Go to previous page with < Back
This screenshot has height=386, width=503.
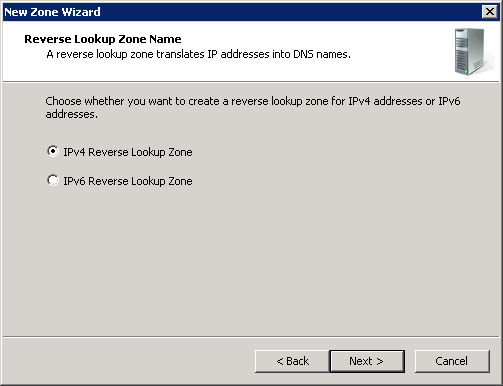point(292,361)
